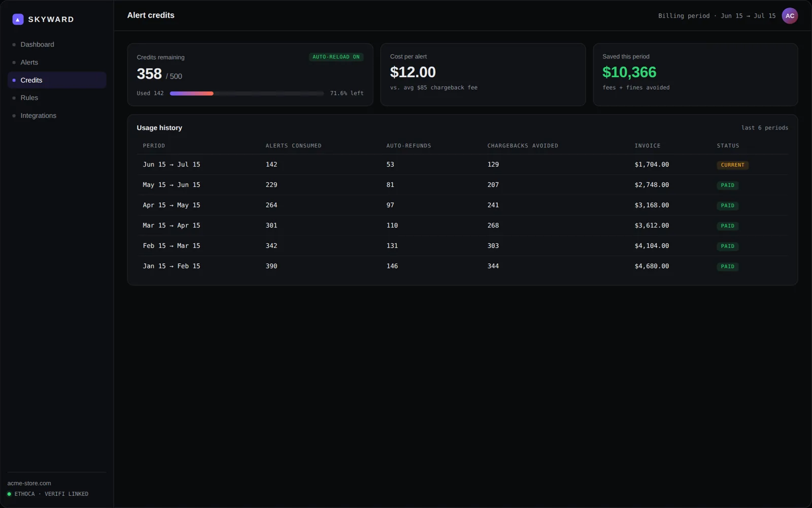
Task: Click PAID badge for Mar 15 → Apr 15
Action: click(x=727, y=226)
